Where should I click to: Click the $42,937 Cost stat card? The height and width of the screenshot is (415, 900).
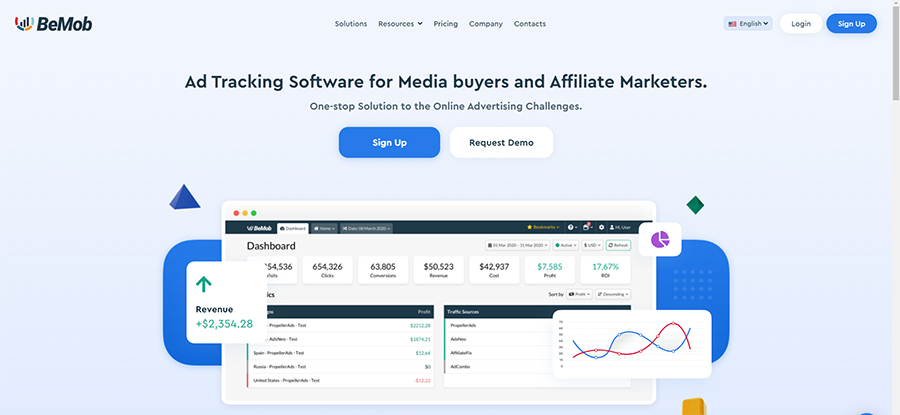(x=494, y=270)
